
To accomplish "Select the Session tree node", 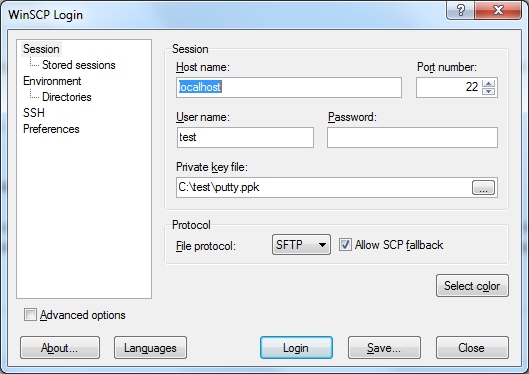I will tap(41, 49).
